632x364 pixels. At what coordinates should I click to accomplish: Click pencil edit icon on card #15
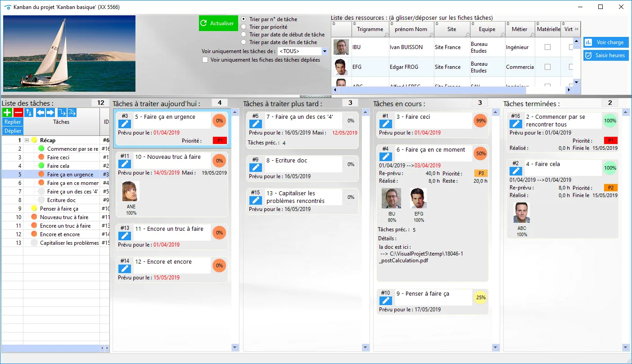tap(255, 200)
